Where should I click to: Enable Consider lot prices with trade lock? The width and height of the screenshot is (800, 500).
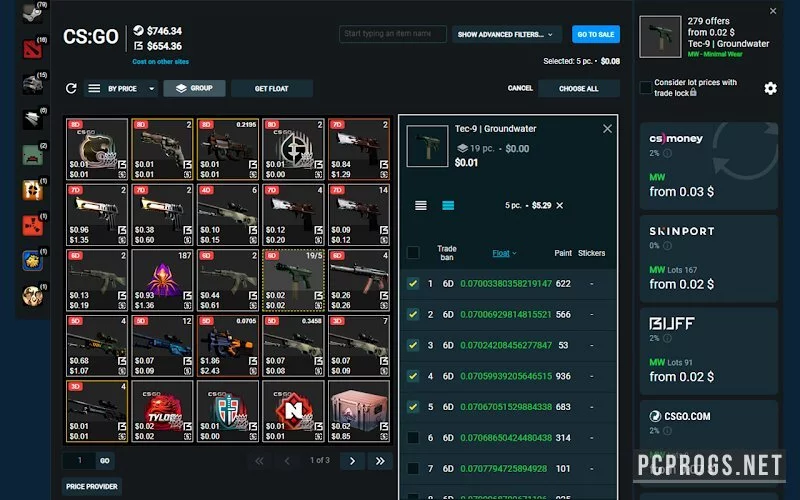click(646, 88)
